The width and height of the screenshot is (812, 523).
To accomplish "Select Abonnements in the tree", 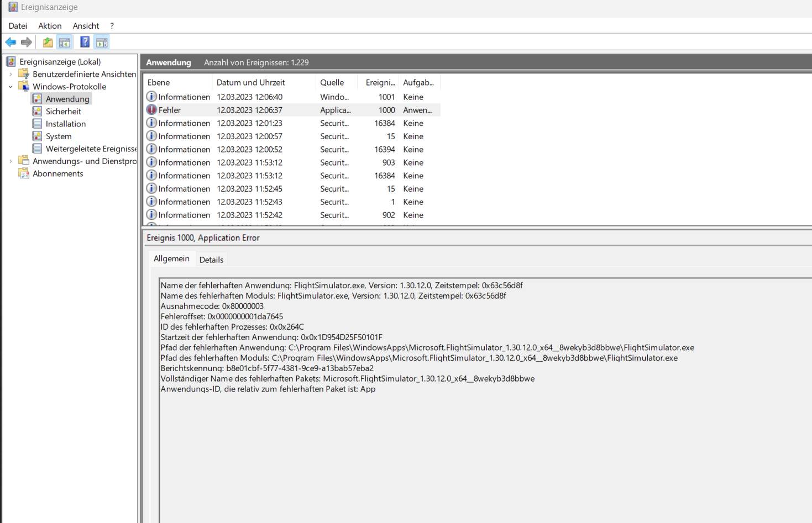I will (57, 173).
